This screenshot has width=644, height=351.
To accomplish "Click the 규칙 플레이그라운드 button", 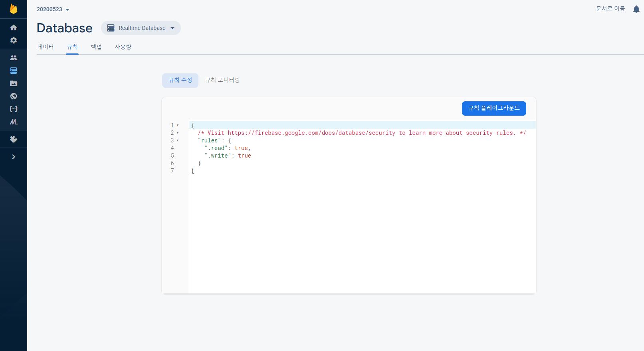I will (x=494, y=108).
